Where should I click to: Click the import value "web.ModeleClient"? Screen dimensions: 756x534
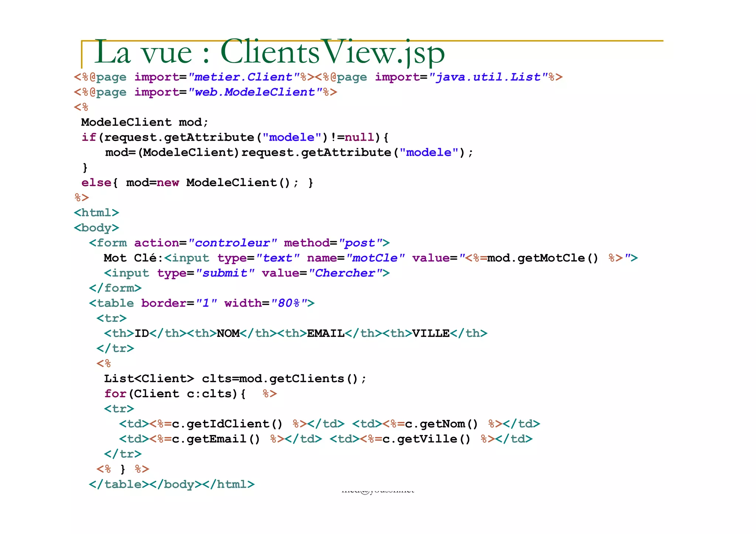point(255,92)
